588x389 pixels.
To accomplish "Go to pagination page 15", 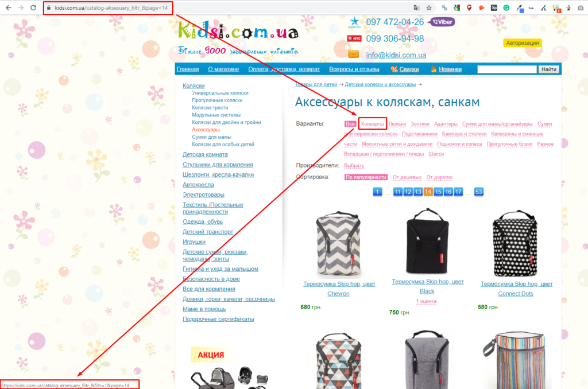I will 438,192.
